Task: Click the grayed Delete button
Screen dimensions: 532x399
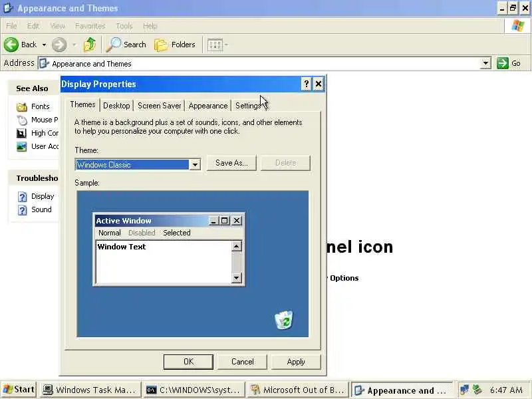Action: [x=285, y=163]
